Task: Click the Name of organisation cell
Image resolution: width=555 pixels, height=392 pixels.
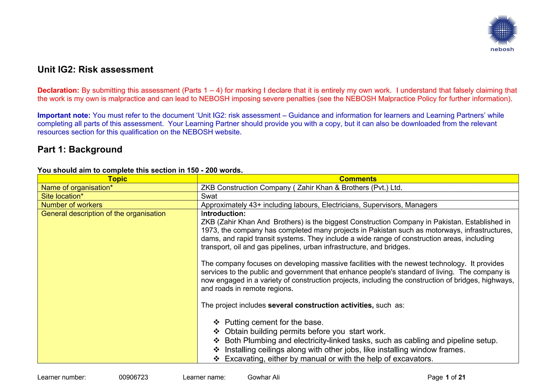Action: (77, 188)
